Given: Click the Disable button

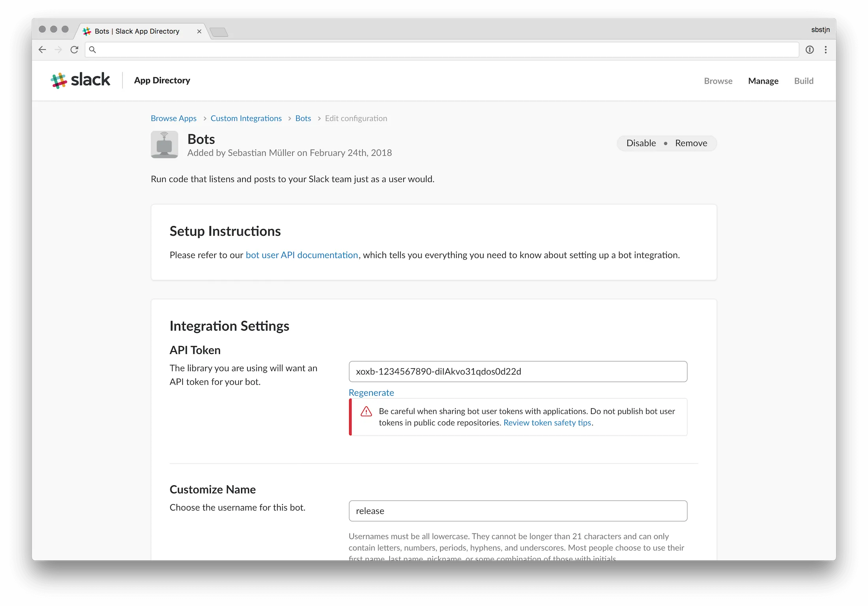Looking at the screenshot, I should pyautogui.click(x=641, y=143).
